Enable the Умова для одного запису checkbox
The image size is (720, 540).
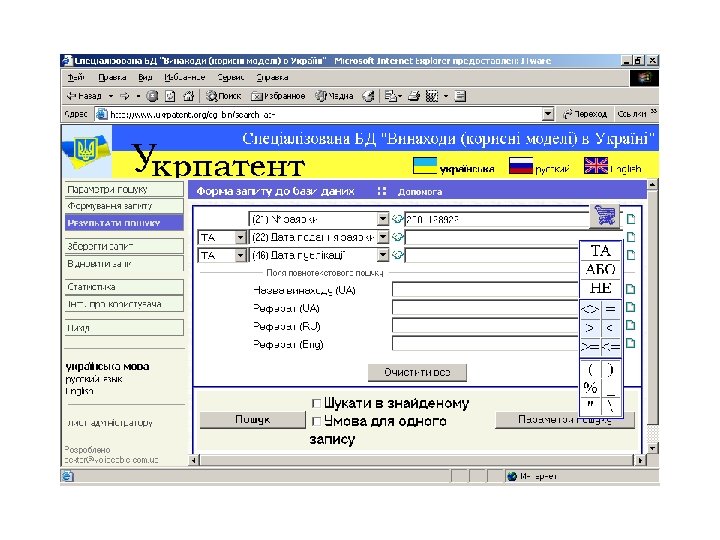pyautogui.click(x=316, y=421)
